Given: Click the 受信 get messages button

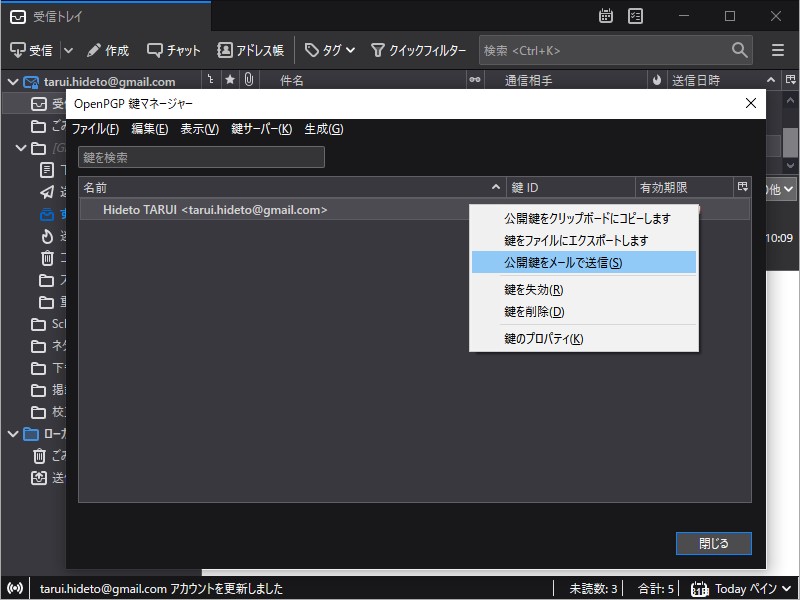Looking at the screenshot, I should coord(31,51).
